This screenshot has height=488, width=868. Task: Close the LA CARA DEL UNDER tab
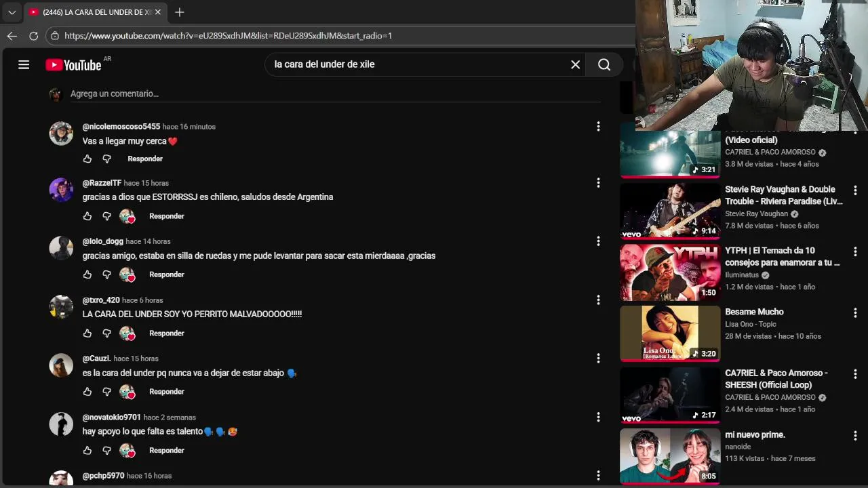(x=157, y=12)
